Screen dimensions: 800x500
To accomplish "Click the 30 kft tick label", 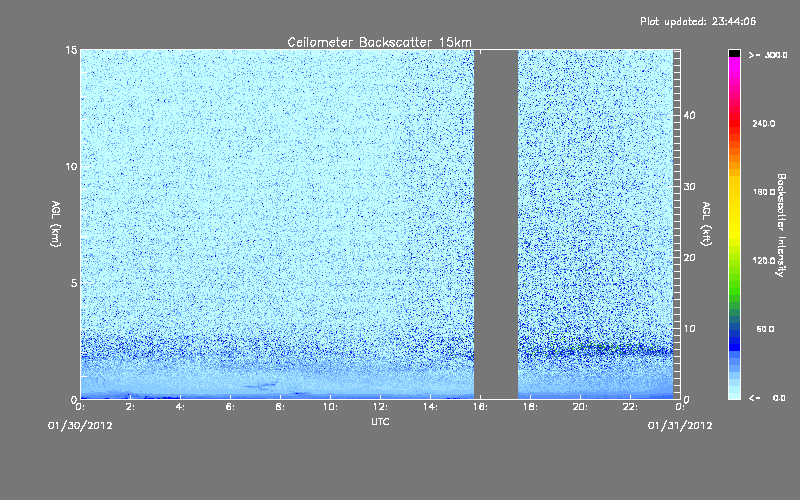I will click(x=689, y=186).
